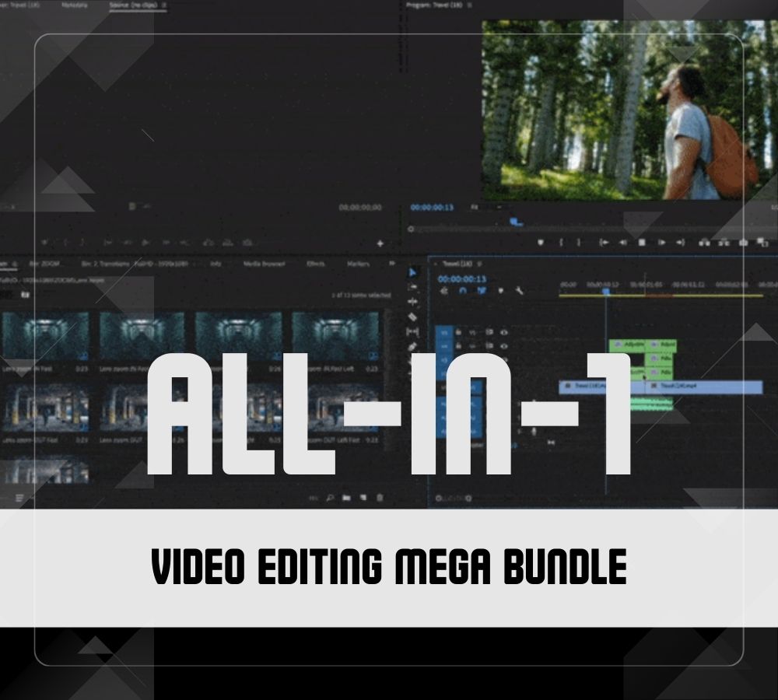Screen dimensions: 778x700
Task: Click the Stop button in Program monitor
Action: [642, 243]
